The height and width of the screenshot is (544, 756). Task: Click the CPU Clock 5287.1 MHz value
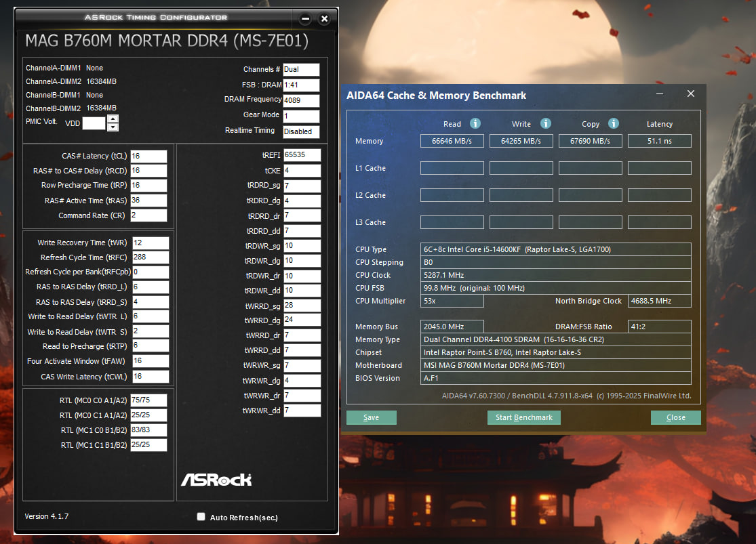pos(555,275)
